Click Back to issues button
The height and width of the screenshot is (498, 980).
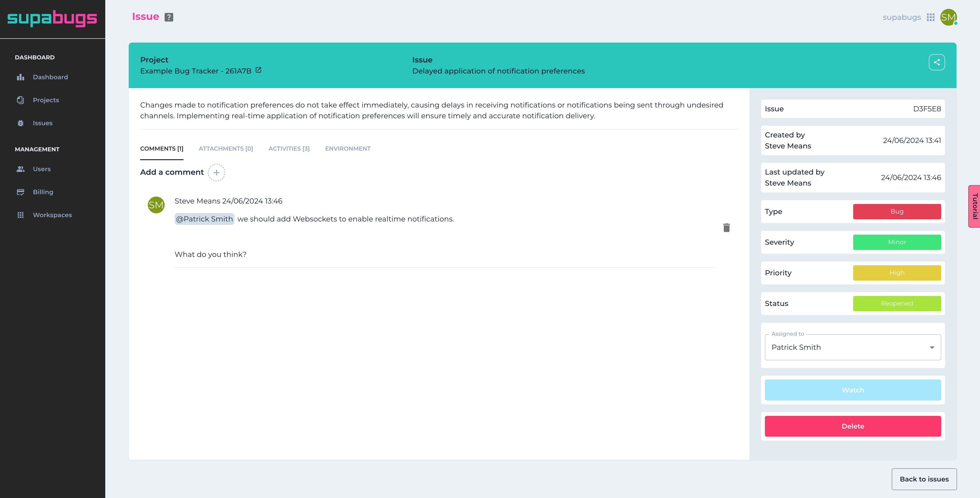click(924, 479)
